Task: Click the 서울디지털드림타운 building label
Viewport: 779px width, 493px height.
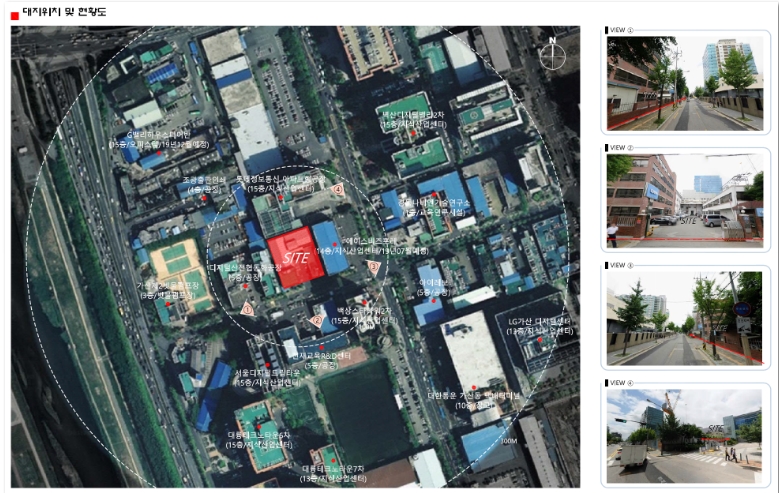Action: tap(266, 373)
